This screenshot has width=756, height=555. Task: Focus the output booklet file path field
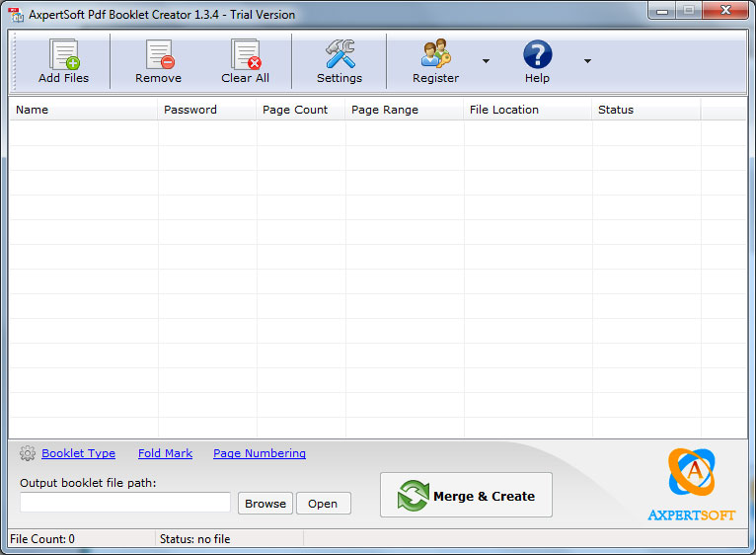[125, 503]
